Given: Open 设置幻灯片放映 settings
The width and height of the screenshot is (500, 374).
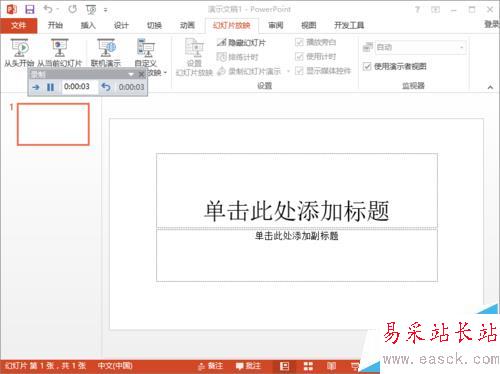Looking at the screenshot, I should pyautogui.click(x=194, y=57).
